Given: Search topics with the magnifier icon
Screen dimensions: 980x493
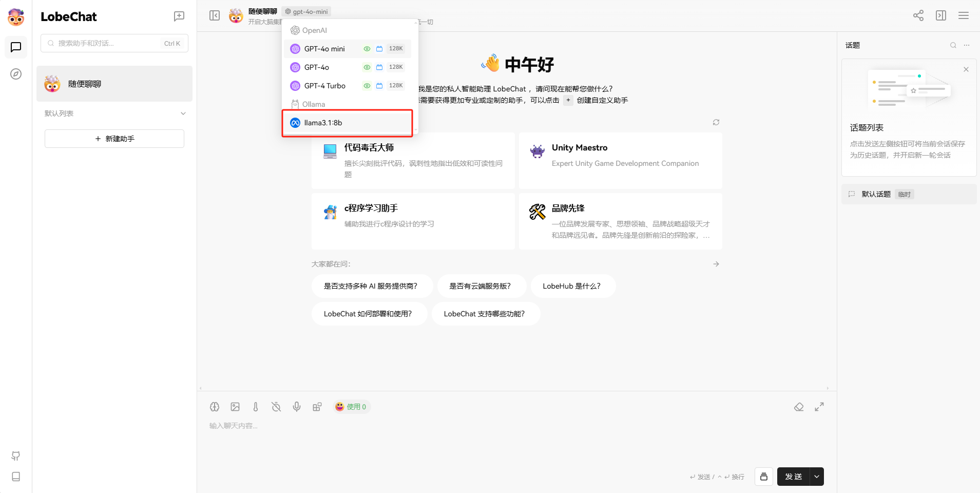Looking at the screenshot, I should 953,45.
